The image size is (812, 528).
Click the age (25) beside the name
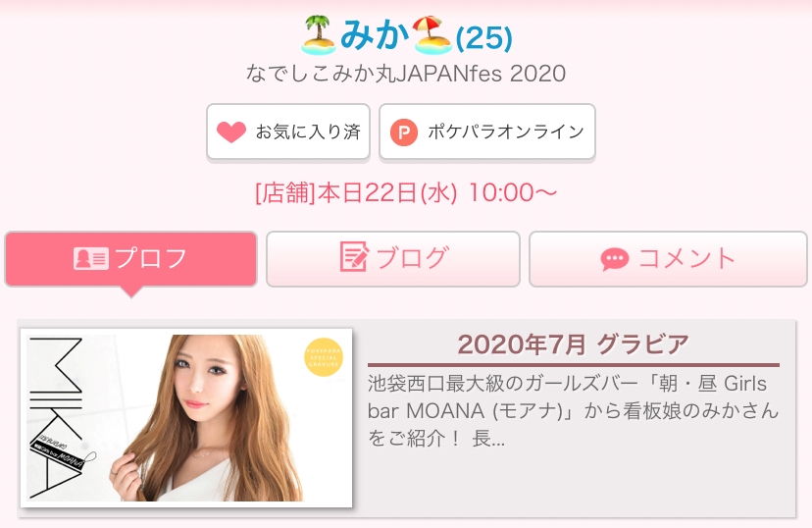pyautogui.click(x=484, y=38)
